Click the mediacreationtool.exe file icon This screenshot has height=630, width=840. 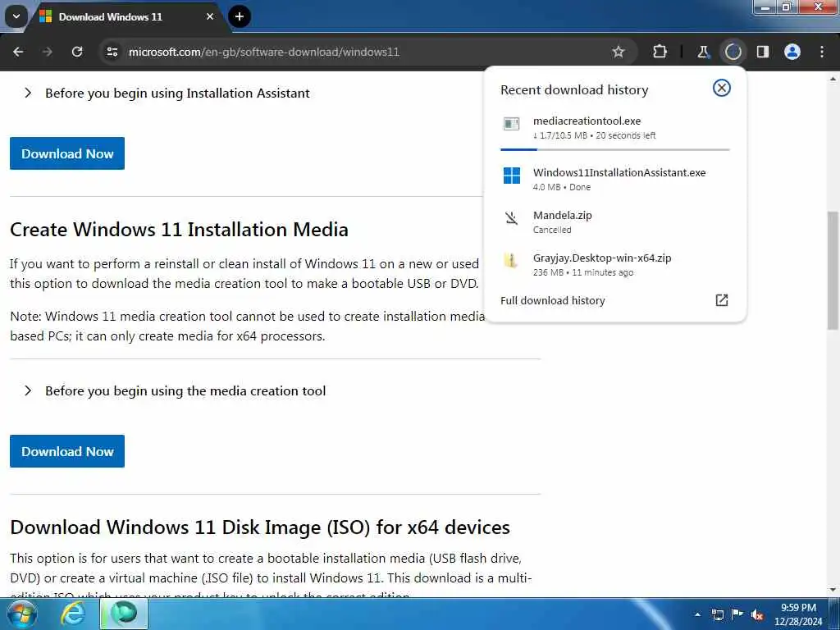tap(512, 125)
